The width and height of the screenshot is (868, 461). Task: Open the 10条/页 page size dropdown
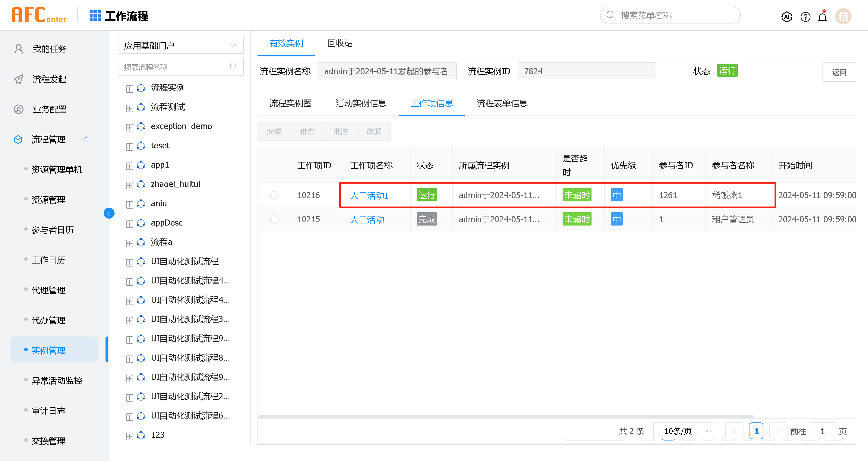[683, 431]
